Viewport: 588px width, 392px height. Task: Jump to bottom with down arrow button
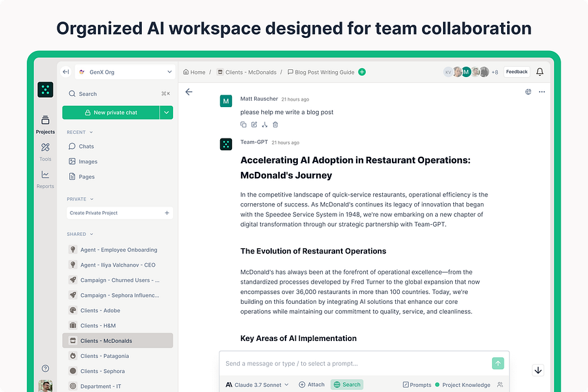[538, 370]
